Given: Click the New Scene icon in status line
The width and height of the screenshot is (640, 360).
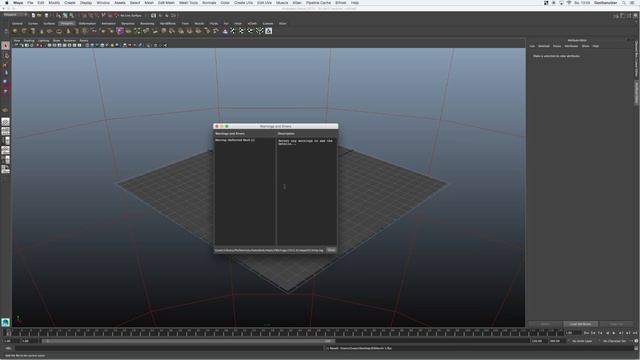Looking at the screenshot, I should pyautogui.click(x=33, y=16).
